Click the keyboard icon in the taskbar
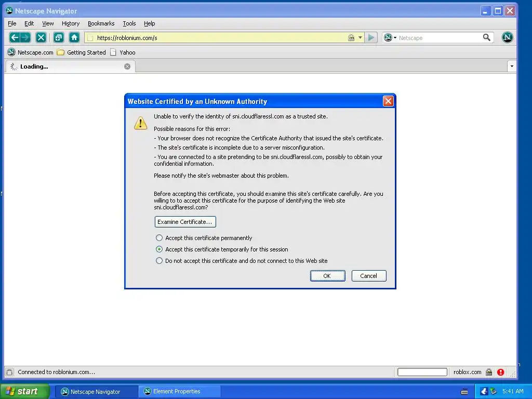 click(464, 392)
